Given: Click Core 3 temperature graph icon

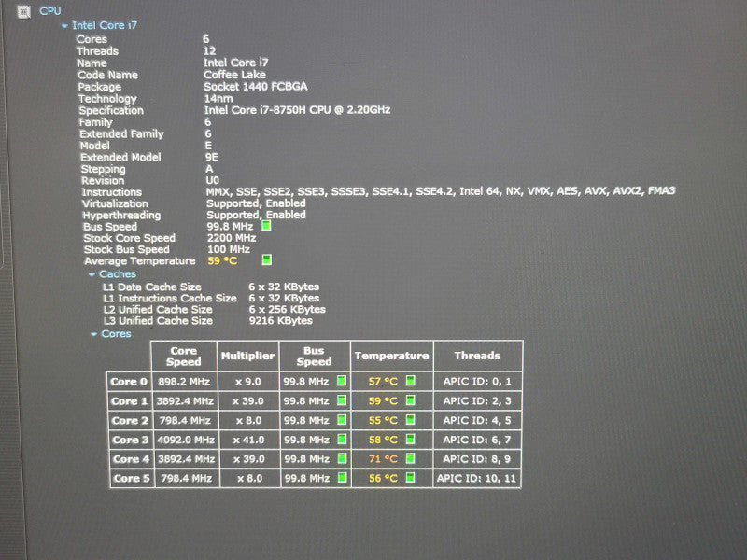Looking at the screenshot, I should [x=410, y=439].
